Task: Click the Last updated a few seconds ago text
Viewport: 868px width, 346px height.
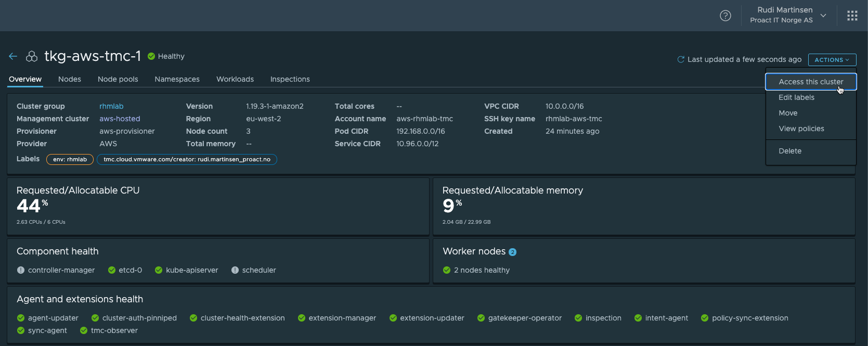Action: click(744, 59)
